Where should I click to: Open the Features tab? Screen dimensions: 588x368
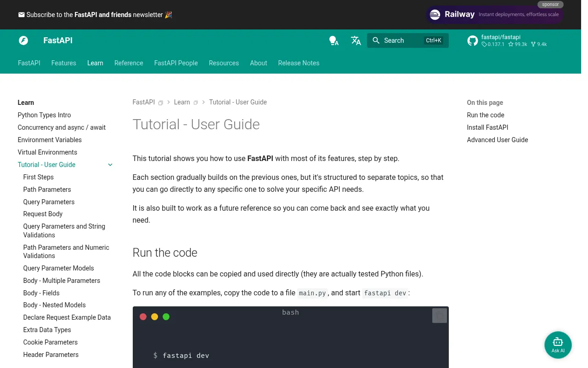pos(64,63)
